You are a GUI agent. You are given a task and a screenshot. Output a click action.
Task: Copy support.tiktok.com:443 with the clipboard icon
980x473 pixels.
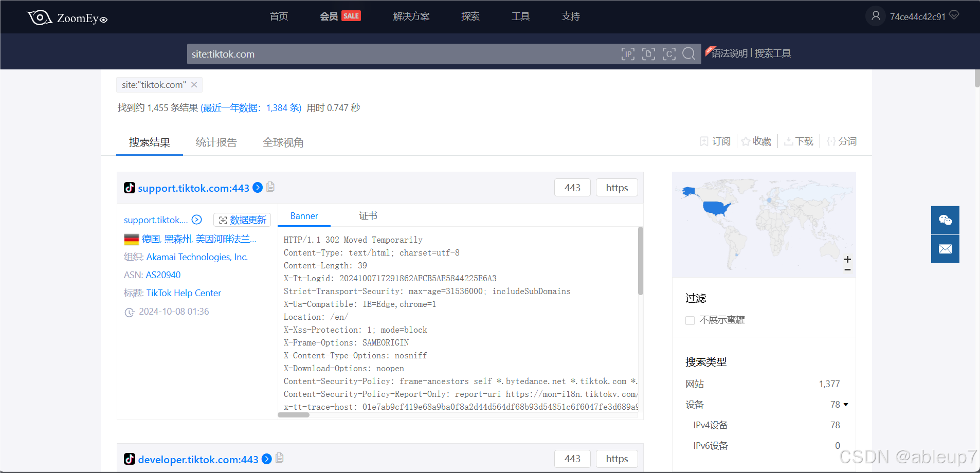tap(270, 187)
